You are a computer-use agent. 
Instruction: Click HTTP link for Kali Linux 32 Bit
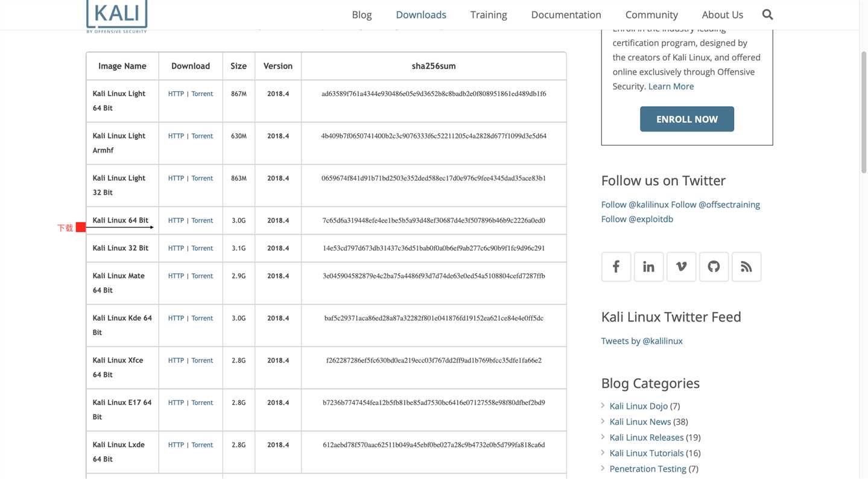(x=176, y=248)
